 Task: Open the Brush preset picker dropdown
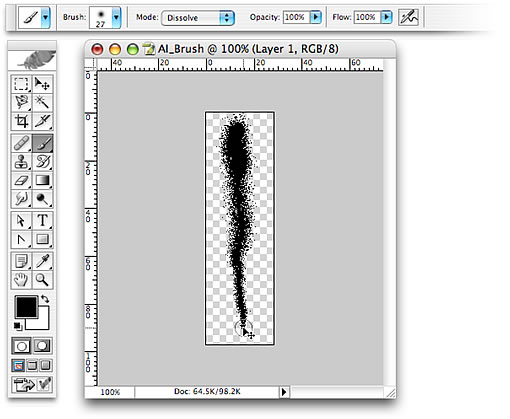116,17
